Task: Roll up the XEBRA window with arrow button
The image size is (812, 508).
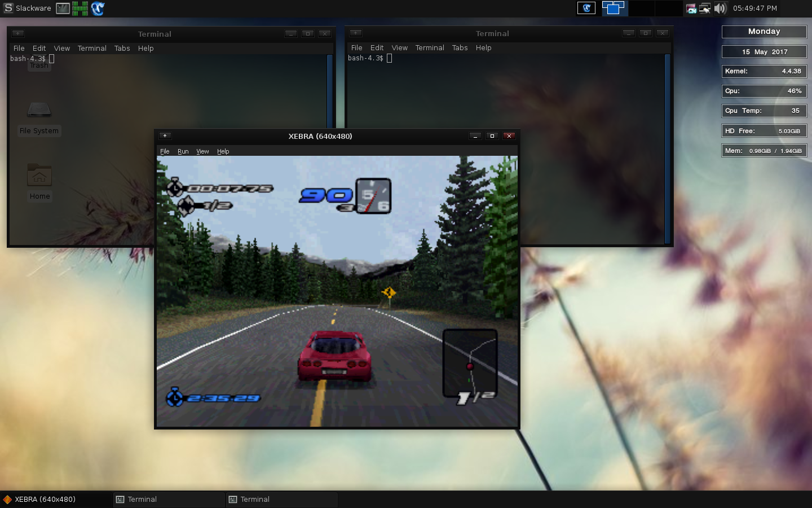Action: pyautogui.click(x=165, y=135)
